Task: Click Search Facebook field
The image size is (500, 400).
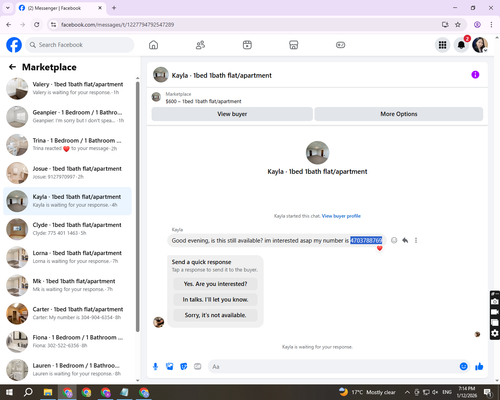Action: (80, 45)
